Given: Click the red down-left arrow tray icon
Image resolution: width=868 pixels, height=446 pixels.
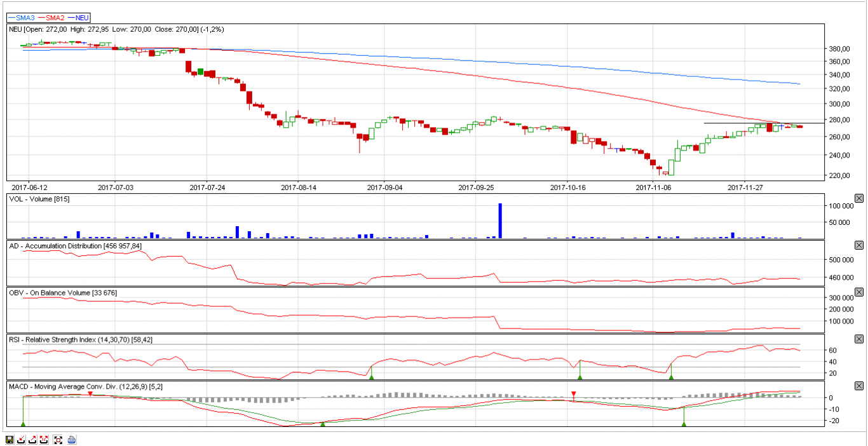Looking at the screenshot, I should 21,439.
